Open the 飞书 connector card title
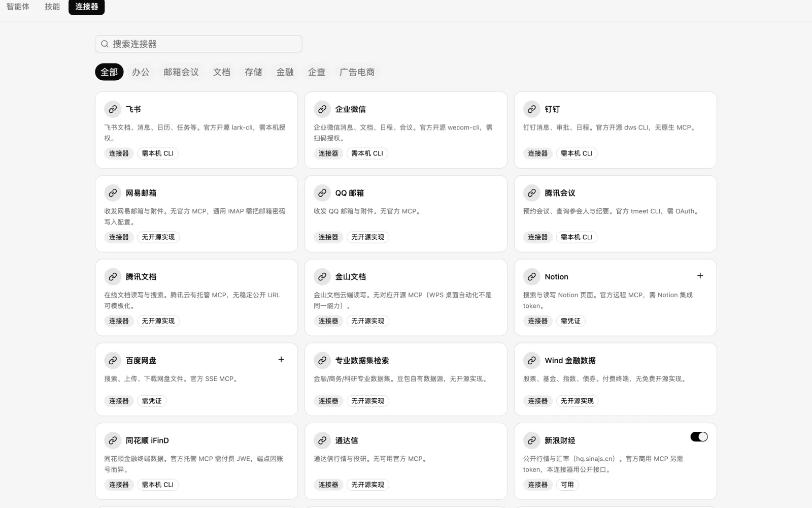 point(133,109)
